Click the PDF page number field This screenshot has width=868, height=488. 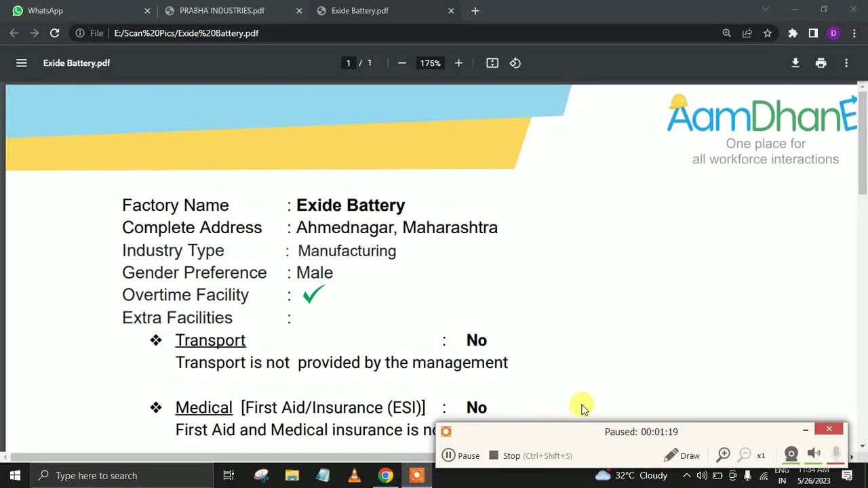(349, 63)
